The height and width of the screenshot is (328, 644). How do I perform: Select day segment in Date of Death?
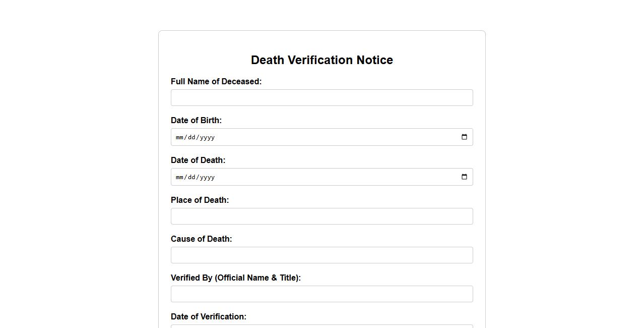tap(191, 177)
